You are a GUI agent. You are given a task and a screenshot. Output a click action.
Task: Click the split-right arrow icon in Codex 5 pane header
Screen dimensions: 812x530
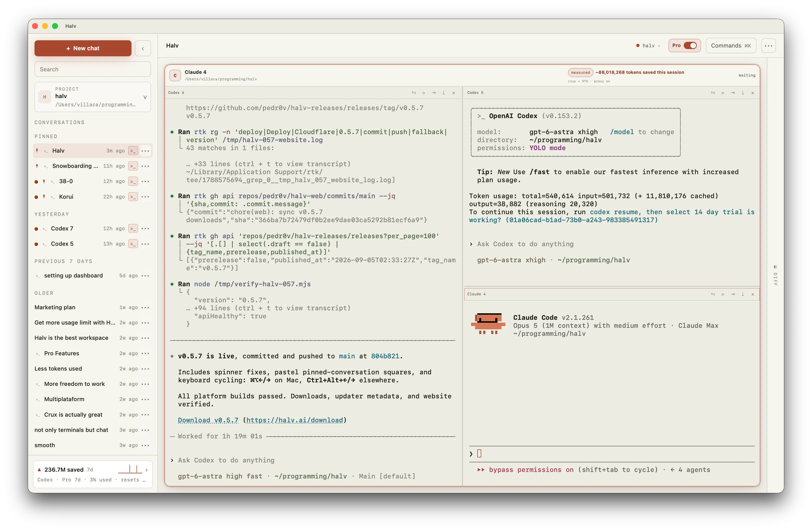pyautogui.click(x=733, y=93)
